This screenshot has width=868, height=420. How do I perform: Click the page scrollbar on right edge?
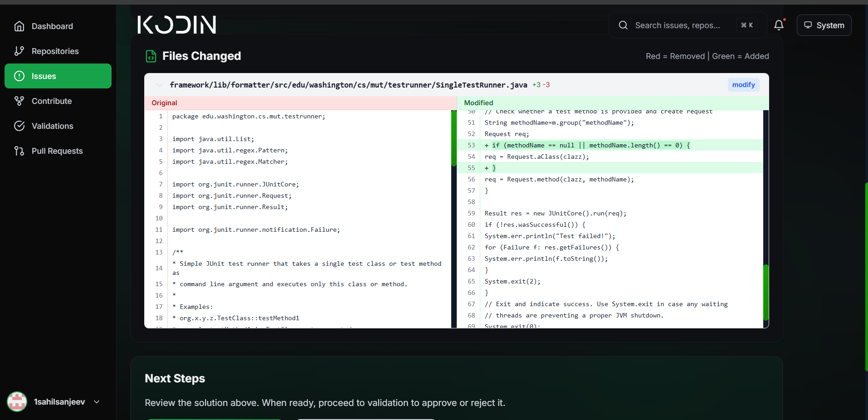(866, 277)
